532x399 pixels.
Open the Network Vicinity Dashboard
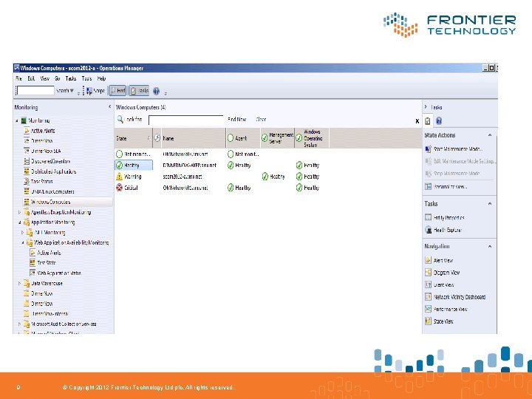click(455, 297)
